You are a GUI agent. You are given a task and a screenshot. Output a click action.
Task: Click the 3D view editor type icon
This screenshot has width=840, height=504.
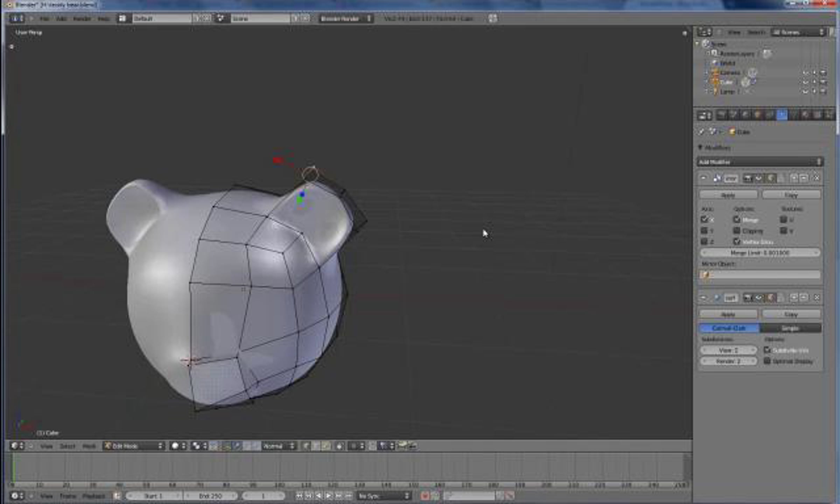(x=14, y=446)
